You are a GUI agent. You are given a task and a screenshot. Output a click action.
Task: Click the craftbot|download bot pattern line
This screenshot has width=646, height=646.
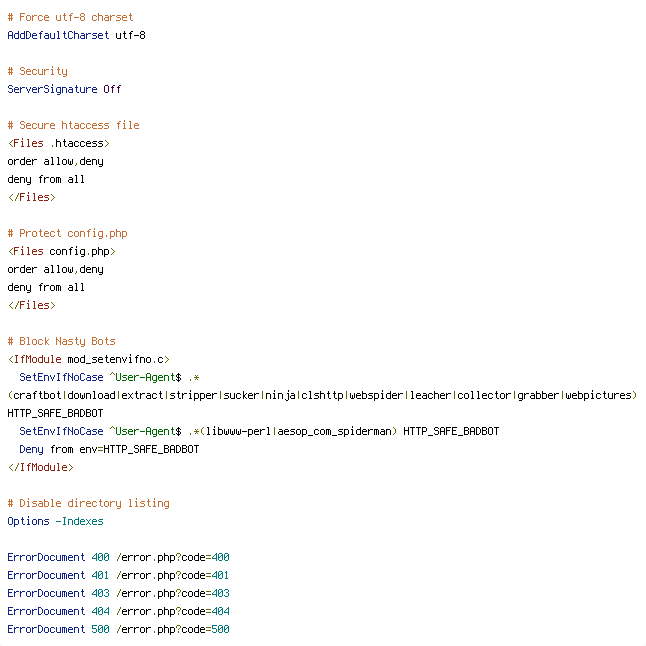click(x=322, y=396)
